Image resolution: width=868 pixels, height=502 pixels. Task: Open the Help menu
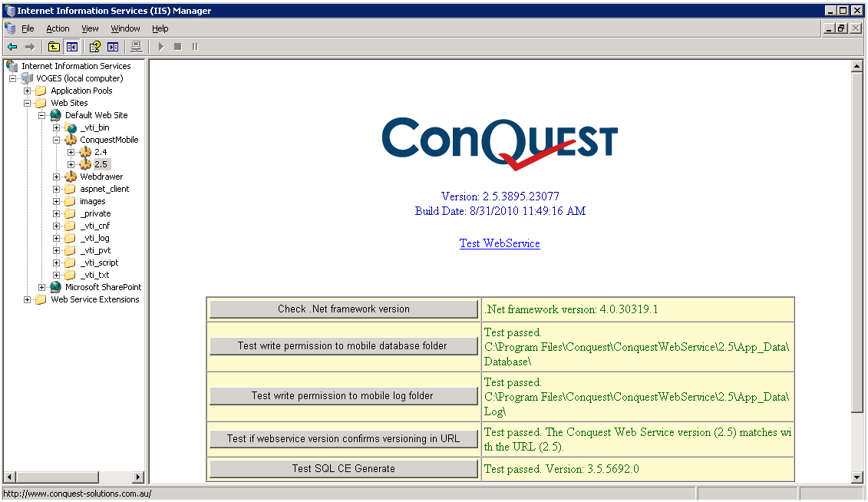pos(160,28)
